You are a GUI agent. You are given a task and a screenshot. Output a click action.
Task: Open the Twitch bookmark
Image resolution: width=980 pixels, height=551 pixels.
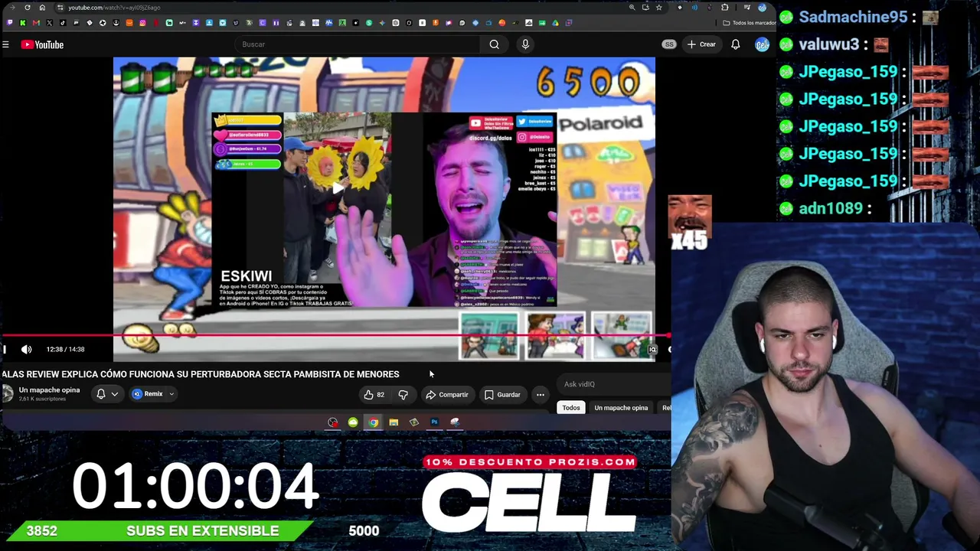pos(9,23)
